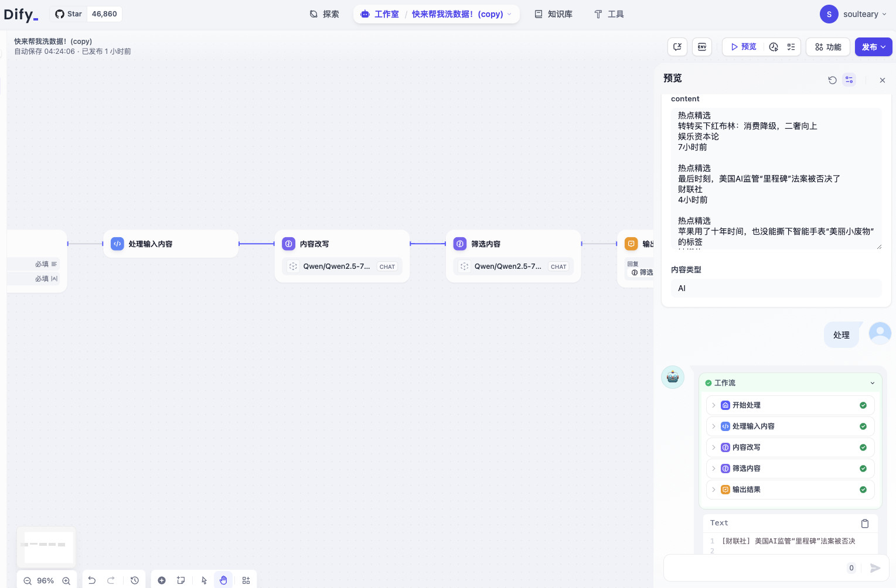Add a new node

[x=162, y=580]
